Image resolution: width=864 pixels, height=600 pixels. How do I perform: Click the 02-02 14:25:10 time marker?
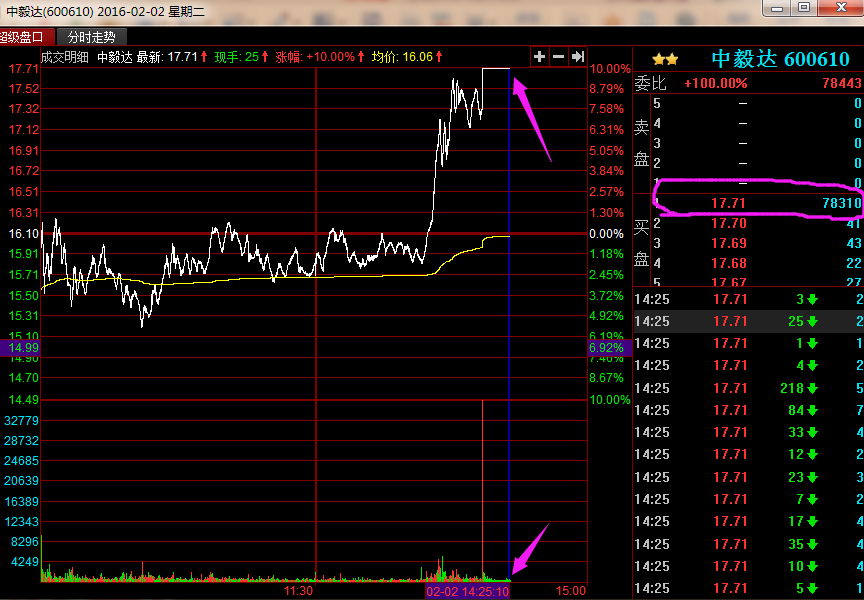point(468,591)
